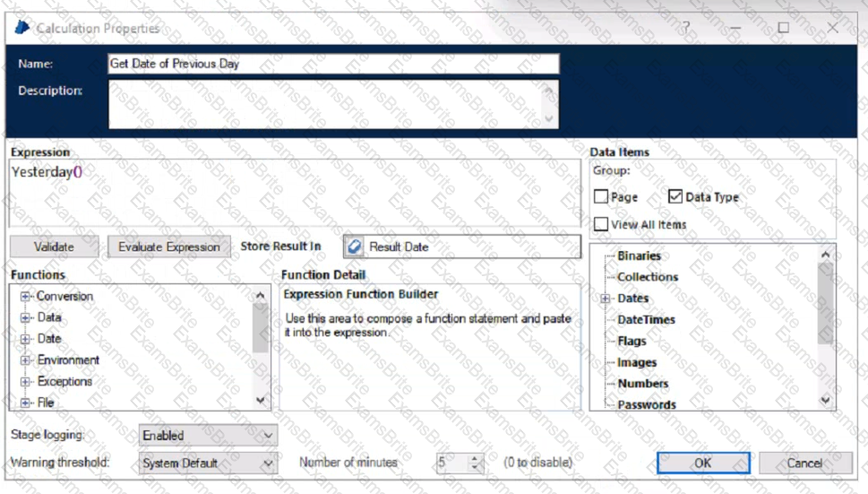Image resolution: width=868 pixels, height=494 pixels.
Task: Click inside the Expression field
Action: [296, 193]
